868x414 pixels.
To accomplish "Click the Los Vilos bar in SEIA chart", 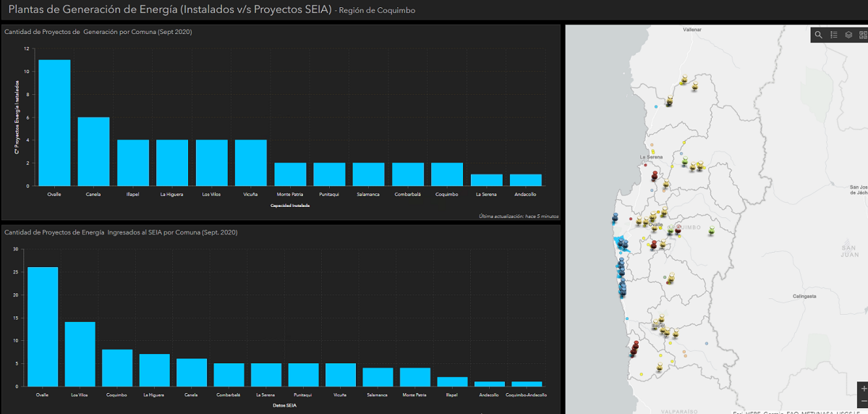I will [80, 354].
